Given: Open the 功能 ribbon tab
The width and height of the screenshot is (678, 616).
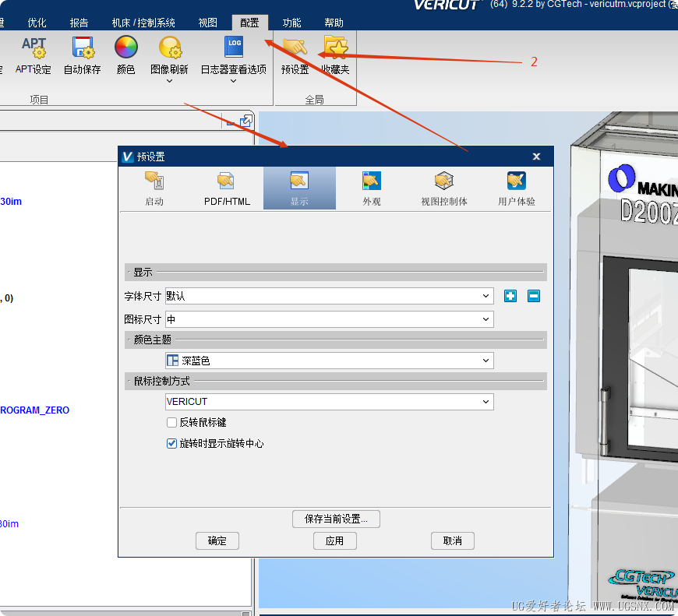Looking at the screenshot, I should pyautogui.click(x=292, y=23).
